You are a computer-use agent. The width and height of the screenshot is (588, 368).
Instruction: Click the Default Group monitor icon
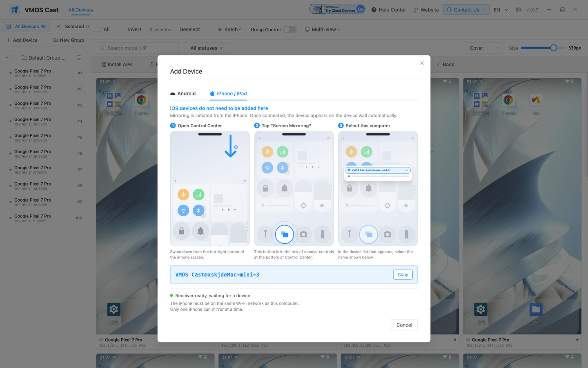tap(79, 58)
